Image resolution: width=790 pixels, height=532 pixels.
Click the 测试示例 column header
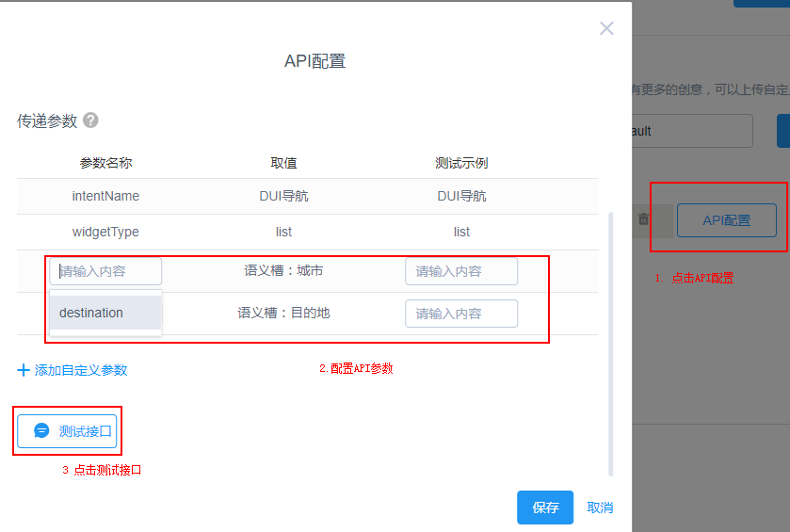[x=461, y=163]
